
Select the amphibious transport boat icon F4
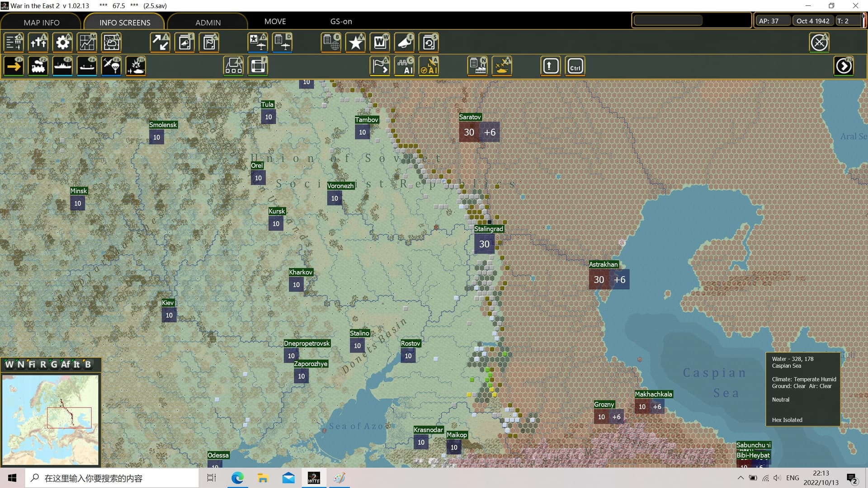pos(87,66)
